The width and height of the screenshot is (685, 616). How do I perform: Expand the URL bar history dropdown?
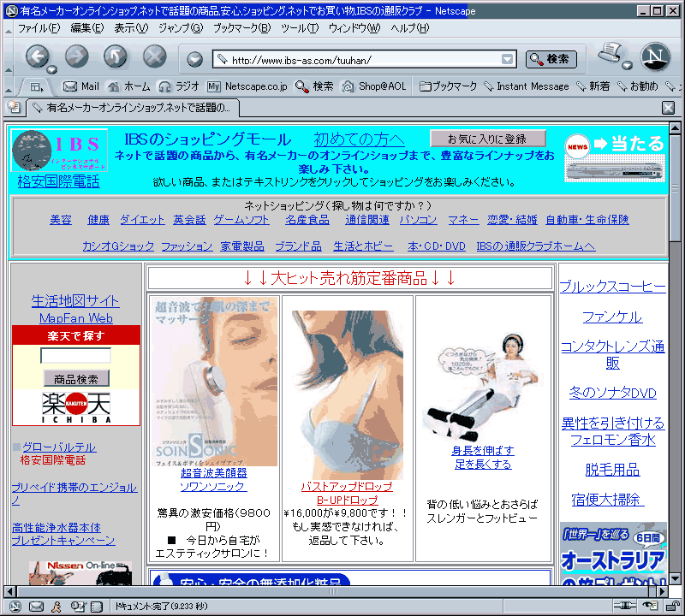coord(507,59)
